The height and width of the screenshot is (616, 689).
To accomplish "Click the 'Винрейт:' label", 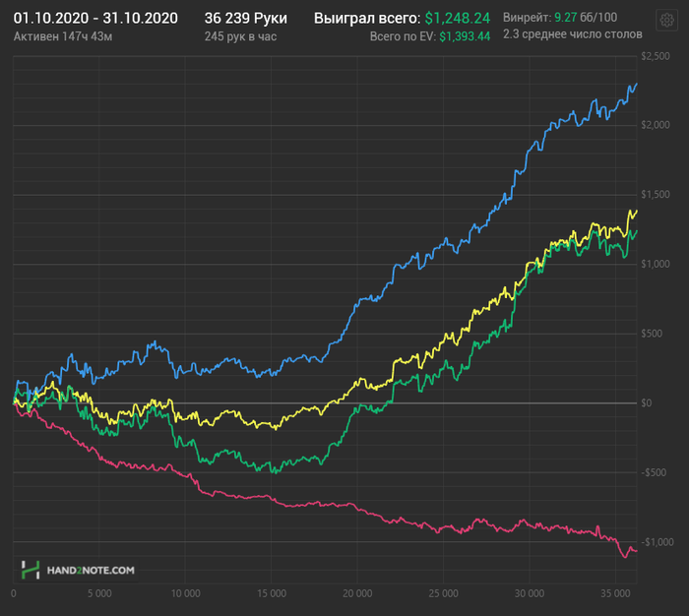I will (x=527, y=18).
